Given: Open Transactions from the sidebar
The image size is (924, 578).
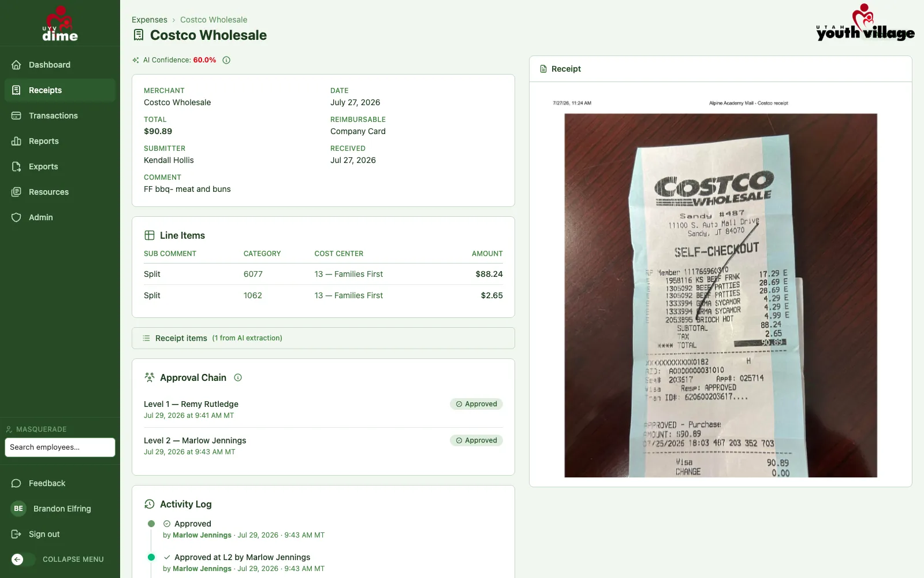Looking at the screenshot, I should [60, 116].
